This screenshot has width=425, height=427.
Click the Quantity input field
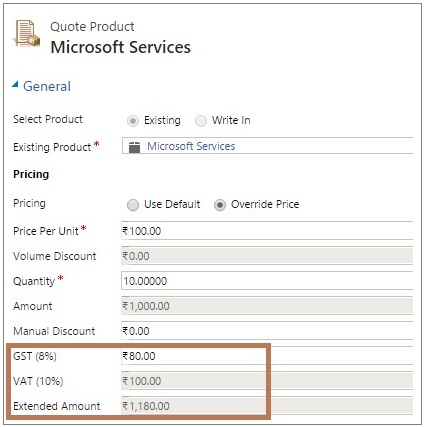coord(267,281)
